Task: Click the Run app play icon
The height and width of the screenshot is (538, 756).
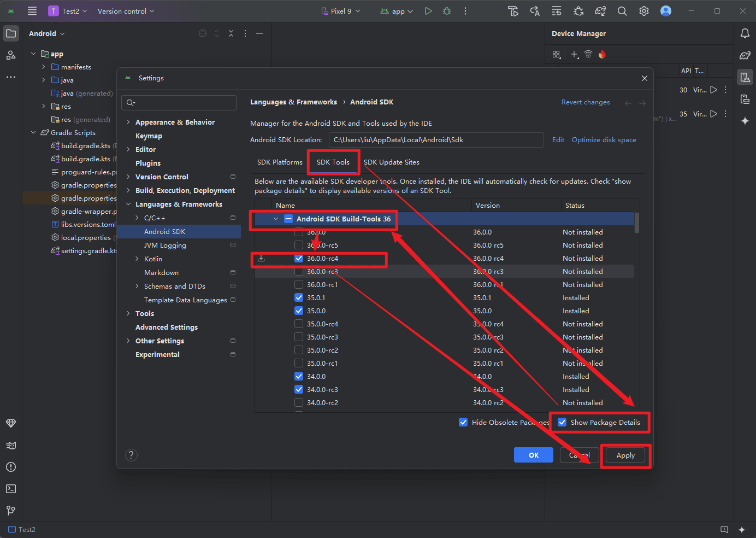Action: 428,11
